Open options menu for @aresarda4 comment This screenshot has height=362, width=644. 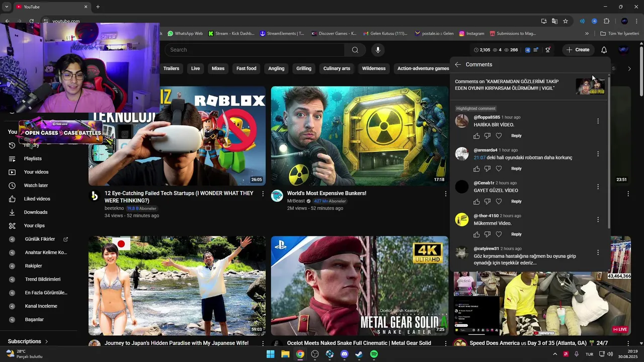598,154
